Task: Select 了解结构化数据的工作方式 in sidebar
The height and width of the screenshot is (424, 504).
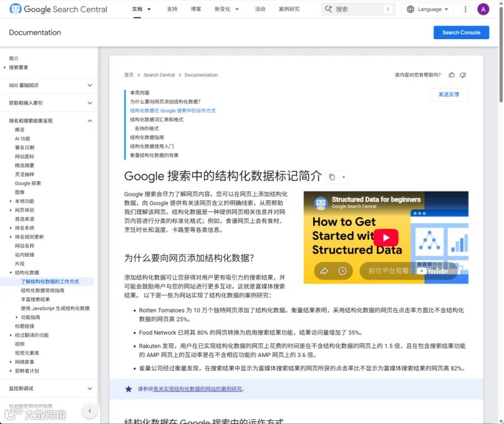Action: (50, 281)
